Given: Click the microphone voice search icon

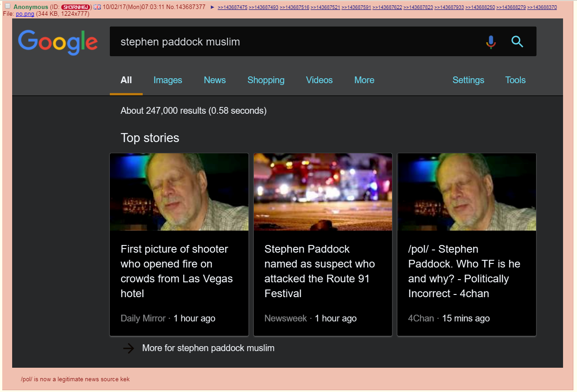Looking at the screenshot, I should tap(491, 42).
